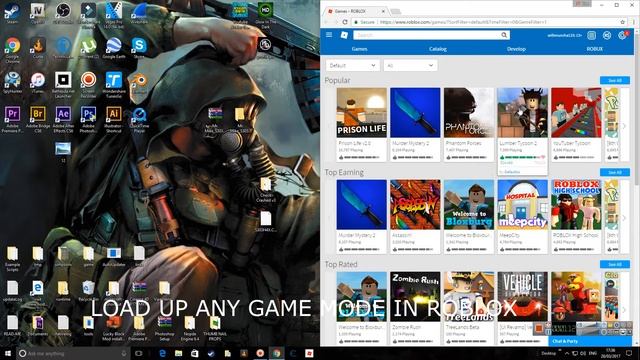
Task: Open Google Earth desktop shortcut
Action: pos(113,48)
